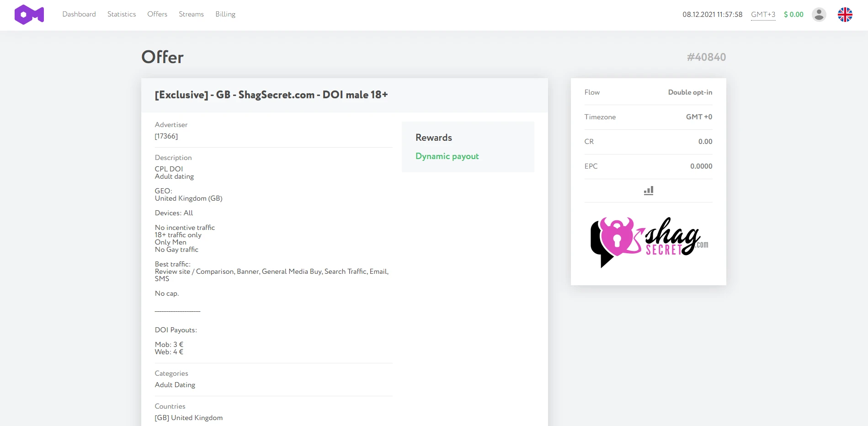Select the 'Only Men' line
The width and height of the screenshot is (868, 426).
tap(170, 242)
